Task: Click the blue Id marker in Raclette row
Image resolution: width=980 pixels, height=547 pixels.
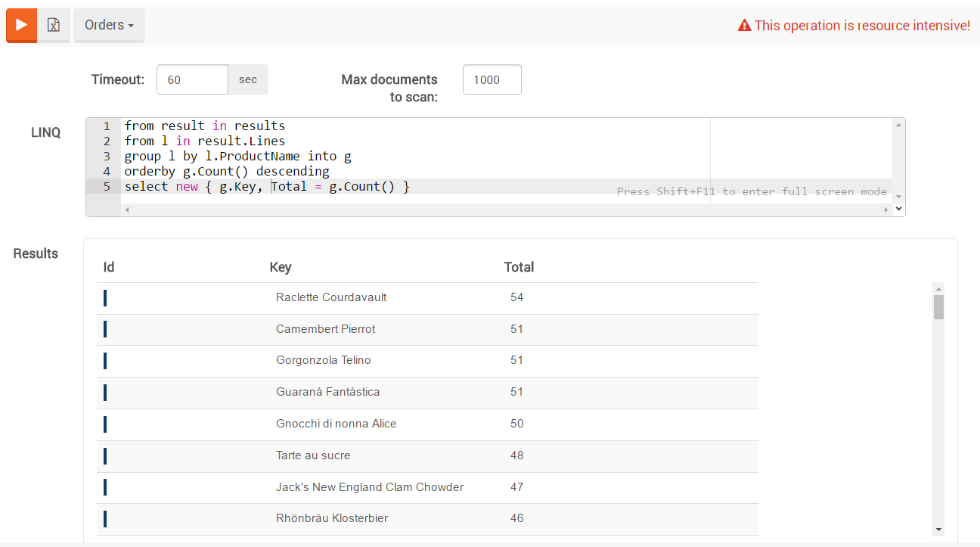Action: coord(104,298)
